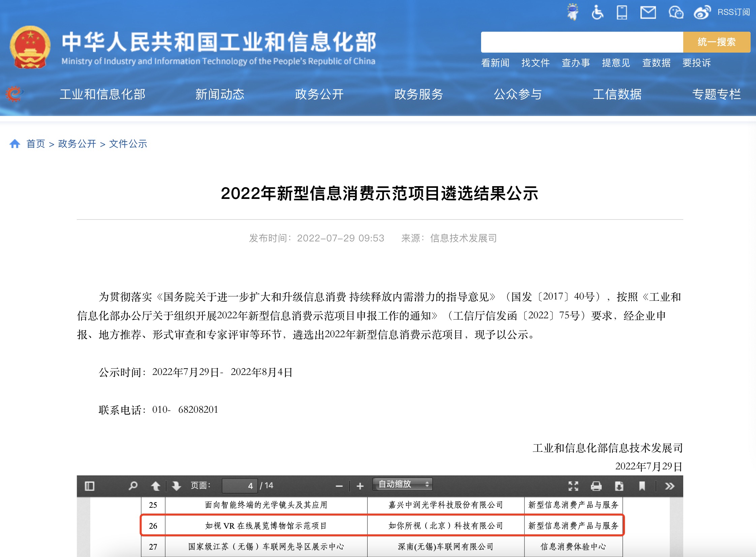
Task: Click 信息消费体验中心 category cell
Action: pyautogui.click(x=573, y=547)
